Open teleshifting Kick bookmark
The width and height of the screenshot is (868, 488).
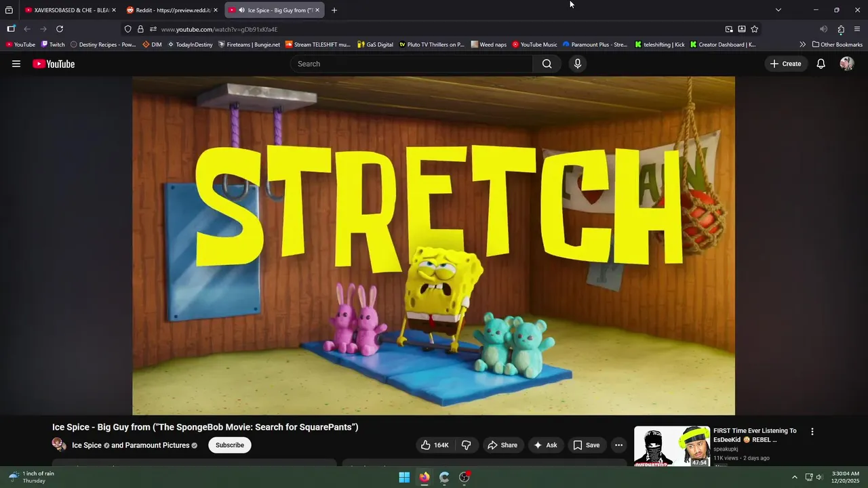(x=660, y=45)
